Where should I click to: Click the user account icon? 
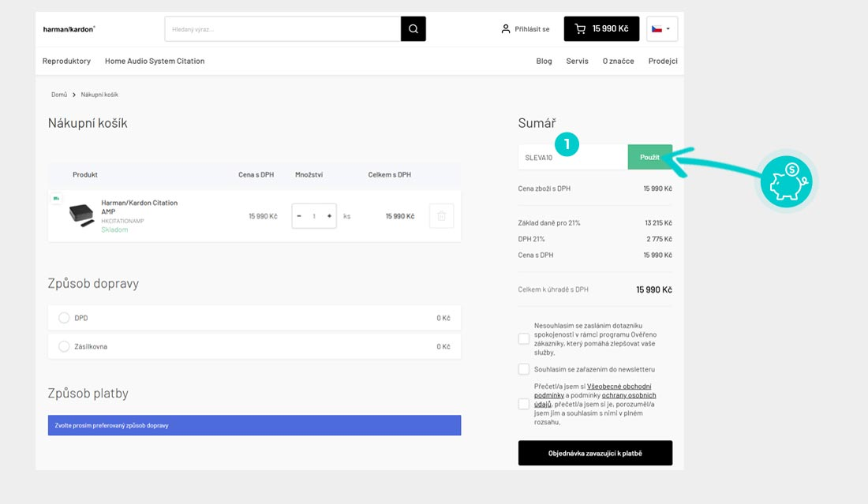[506, 29]
